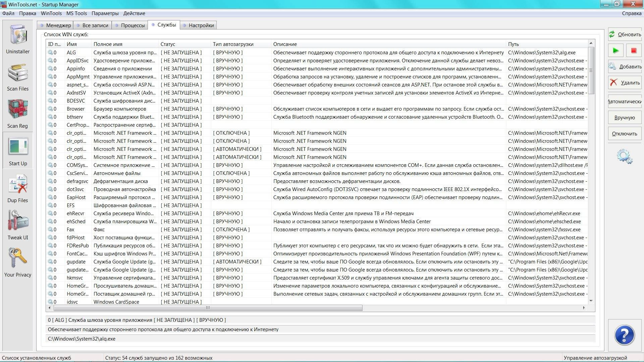The image size is (644, 362).
Task: Click the Отключить button
Action: click(625, 134)
